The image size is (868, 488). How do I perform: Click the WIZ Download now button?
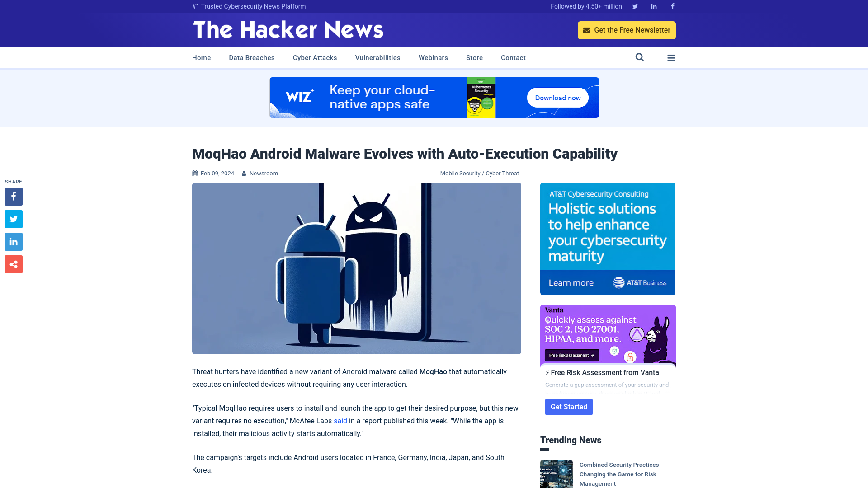(557, 97)
